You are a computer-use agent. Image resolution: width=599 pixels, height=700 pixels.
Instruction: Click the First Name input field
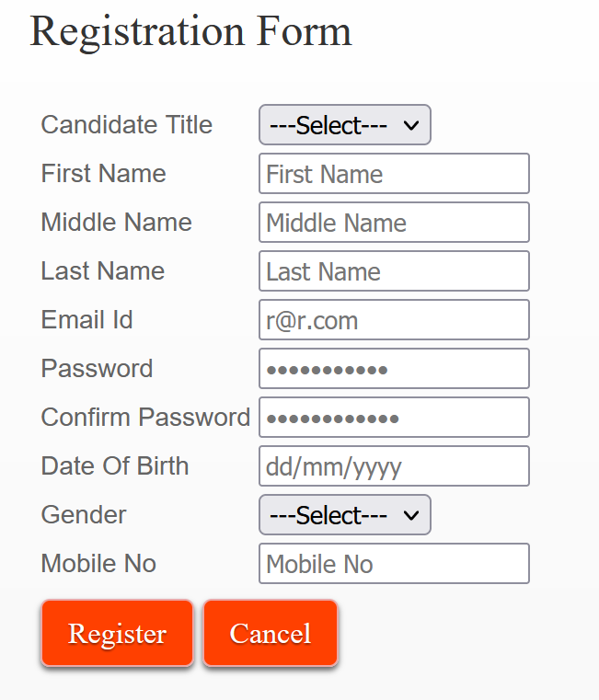(394, 174)
